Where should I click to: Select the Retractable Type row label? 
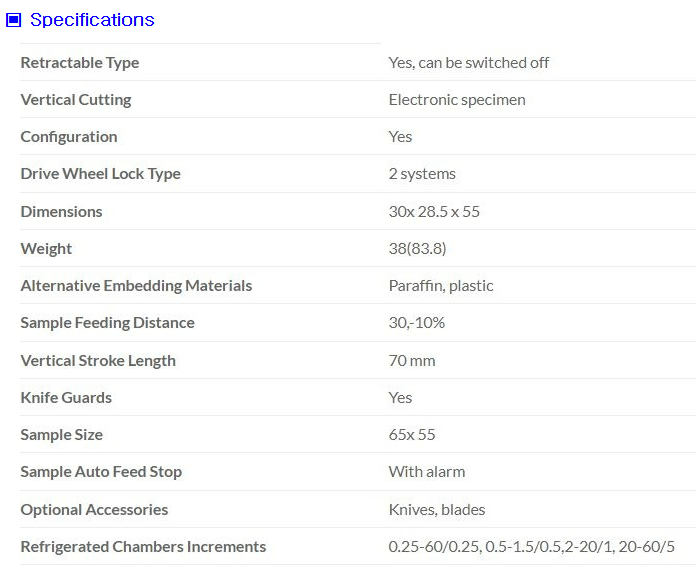(x=80, y=63)
